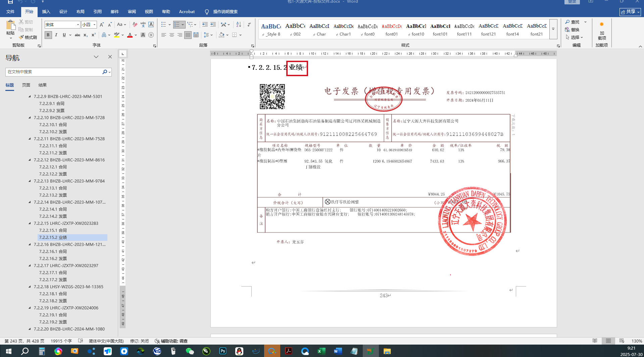Click the search magnifier in the navigation box
Viewport: 644px width, 357px height.
(105, 72)
